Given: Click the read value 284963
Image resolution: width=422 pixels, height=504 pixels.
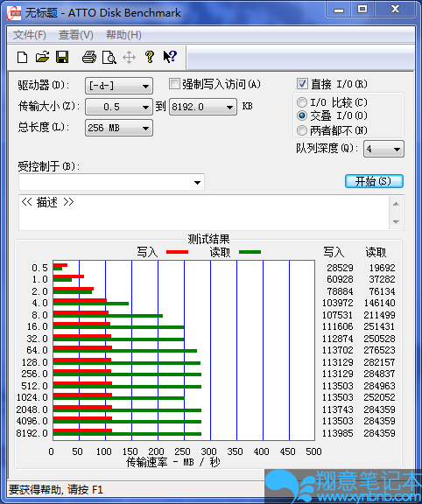Looking at the screenshot, I should [380, 386].
